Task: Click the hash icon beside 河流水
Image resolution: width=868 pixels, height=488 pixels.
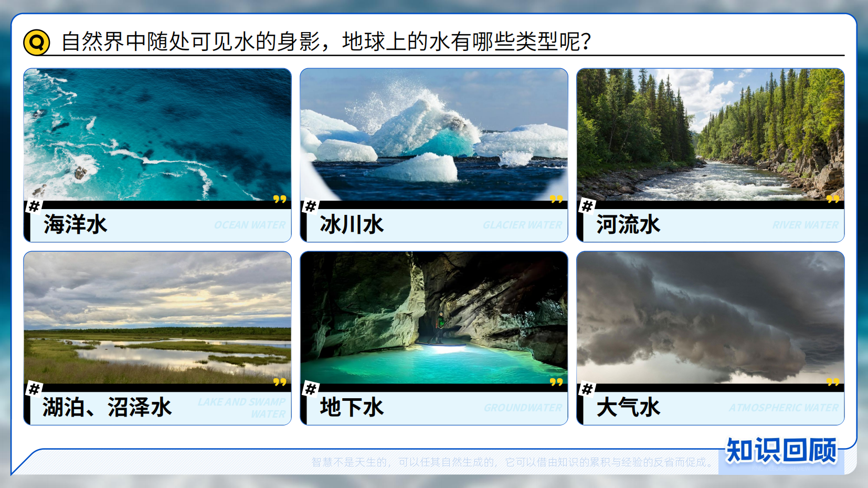Action: 587,206
